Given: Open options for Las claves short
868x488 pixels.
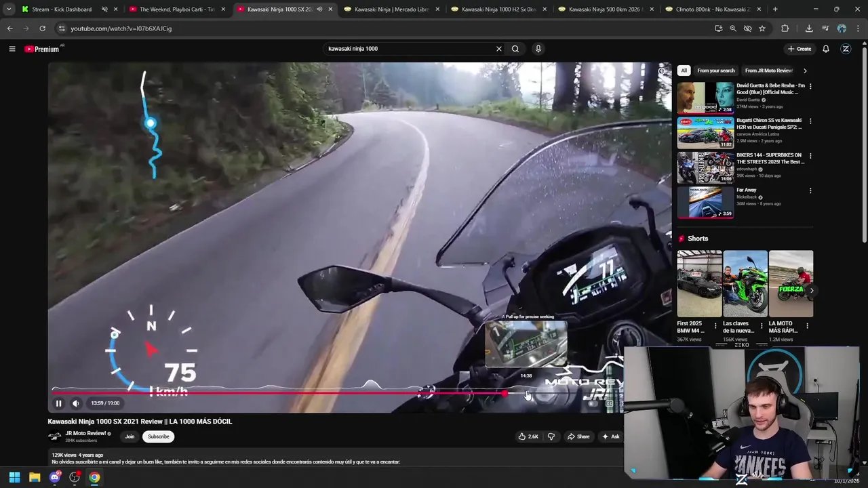Looking at the screenshot, I should click(761, 326).
